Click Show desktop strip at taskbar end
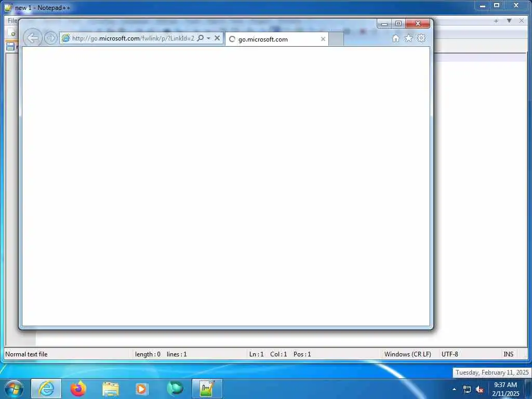The image size is (532, 399). (x=528, y=389)
